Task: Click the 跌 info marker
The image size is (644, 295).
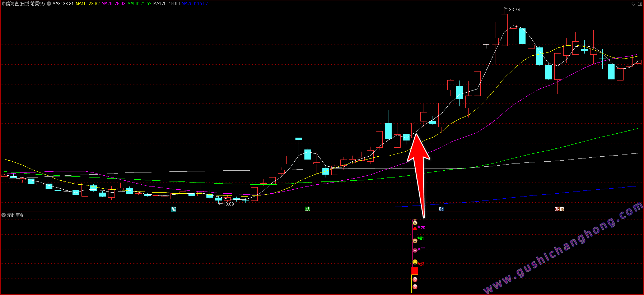Action: 308,209
